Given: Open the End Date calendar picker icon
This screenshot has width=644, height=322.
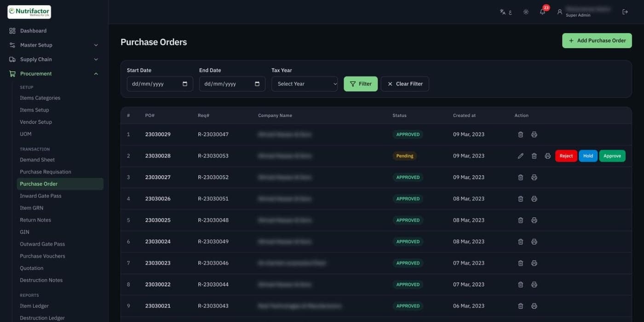Looking at the screenshot, I should 257,84.
